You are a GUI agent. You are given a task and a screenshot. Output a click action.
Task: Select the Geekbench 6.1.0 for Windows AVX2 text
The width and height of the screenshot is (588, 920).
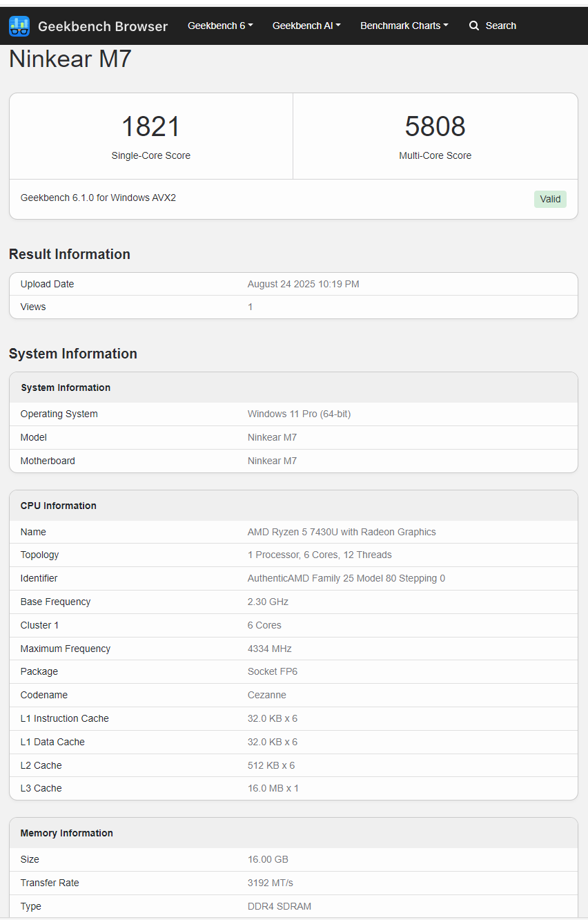tap(98, 198)
